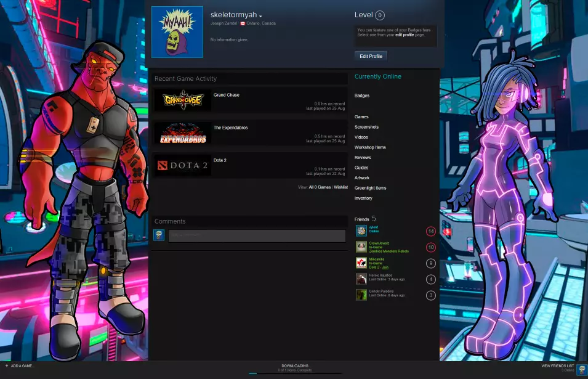This screenshot has height=379, width=588.
Task: Open CrownJewelz friend avatar
Action: point(361,247)
